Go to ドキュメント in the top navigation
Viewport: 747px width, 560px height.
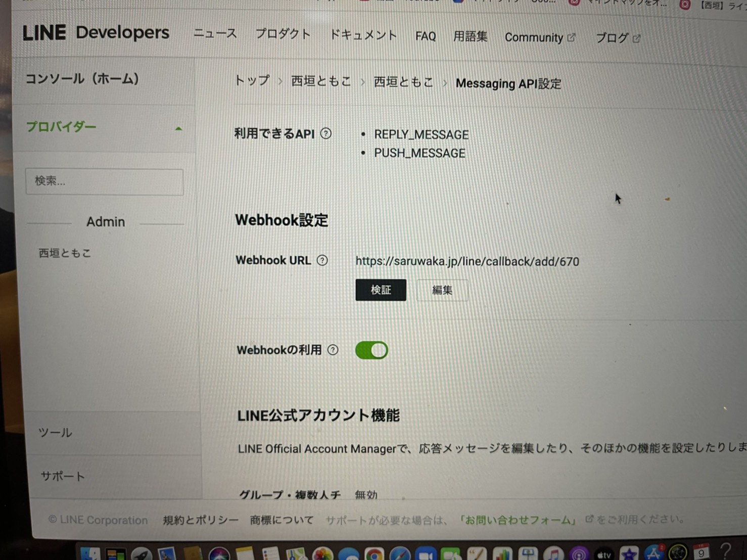[363, 35]
